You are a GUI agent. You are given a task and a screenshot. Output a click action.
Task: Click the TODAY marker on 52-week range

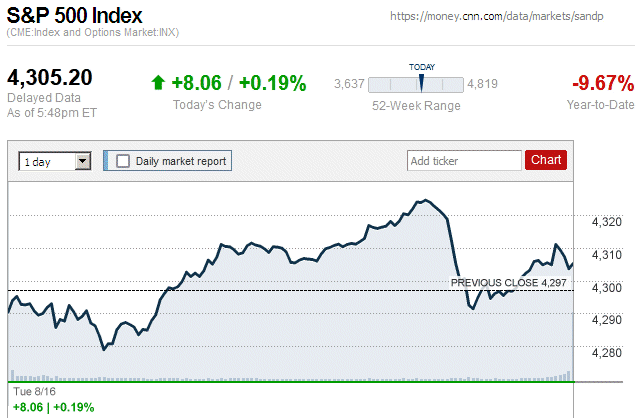tap(421, 82)
